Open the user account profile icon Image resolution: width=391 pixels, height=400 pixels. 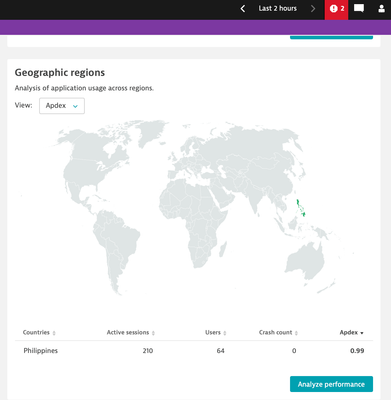click(x=381, y=9)
